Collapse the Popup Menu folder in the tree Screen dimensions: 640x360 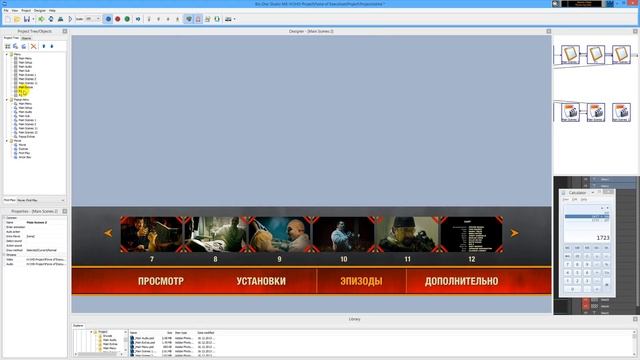(x=7, y=100)
